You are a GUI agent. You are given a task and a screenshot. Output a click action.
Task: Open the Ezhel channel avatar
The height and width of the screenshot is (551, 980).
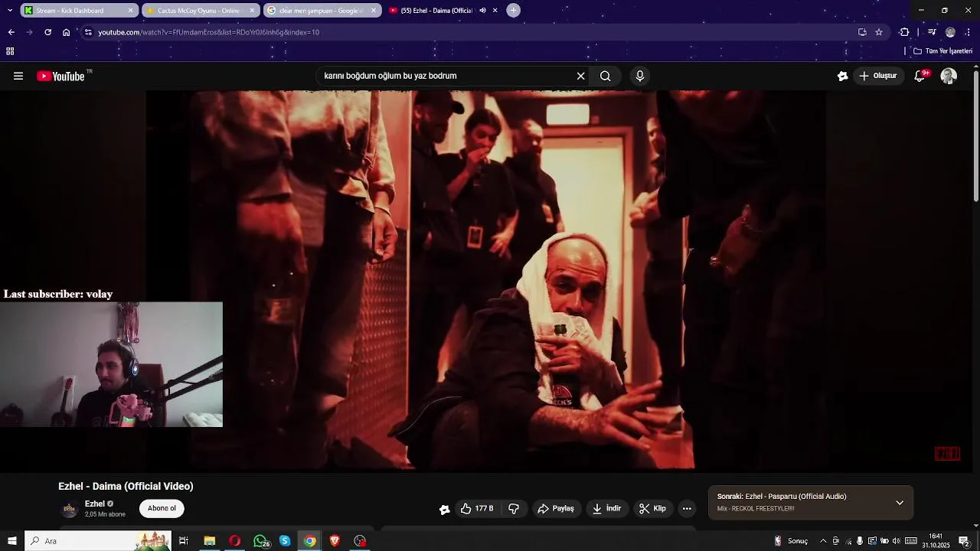(x=70, y=509)
